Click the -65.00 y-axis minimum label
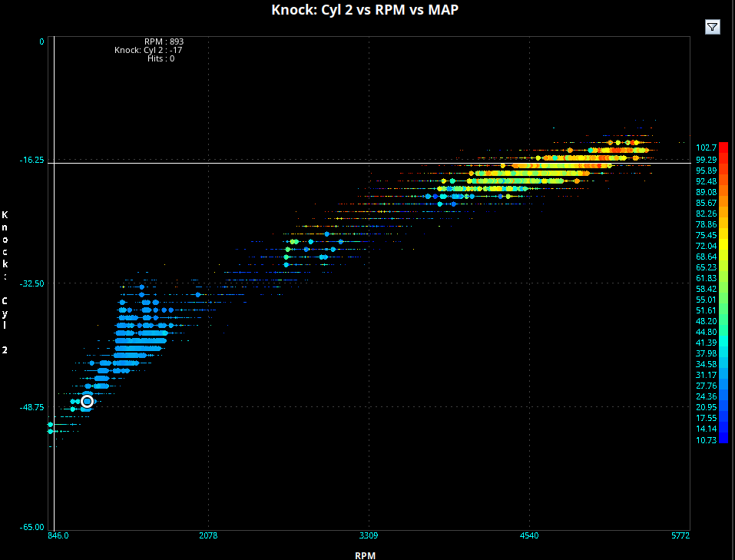 33,527
